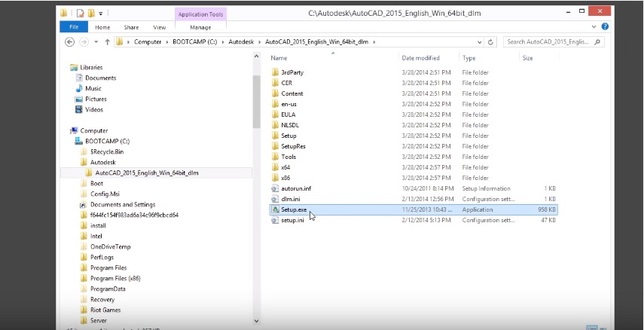Select Music library in sidebar
Viewport: 644px width, 330px height.
click(88, 88)
